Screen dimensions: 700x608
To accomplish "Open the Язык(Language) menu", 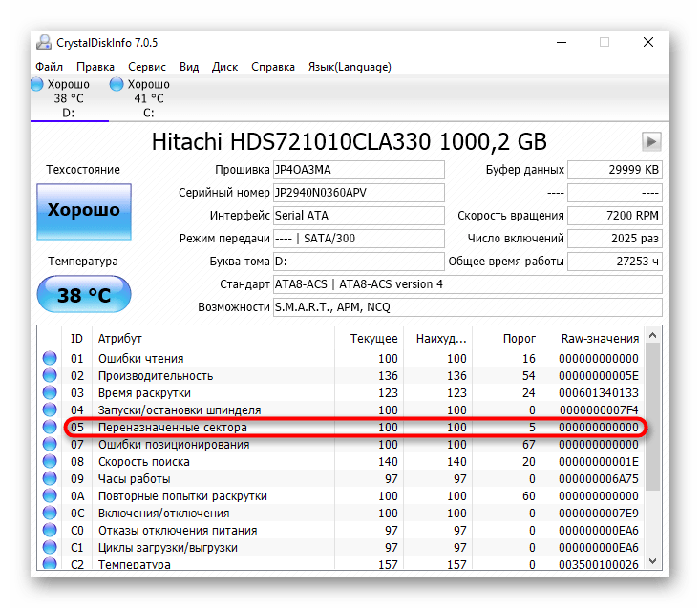I will pyautogui.click(x=350, y=67).
